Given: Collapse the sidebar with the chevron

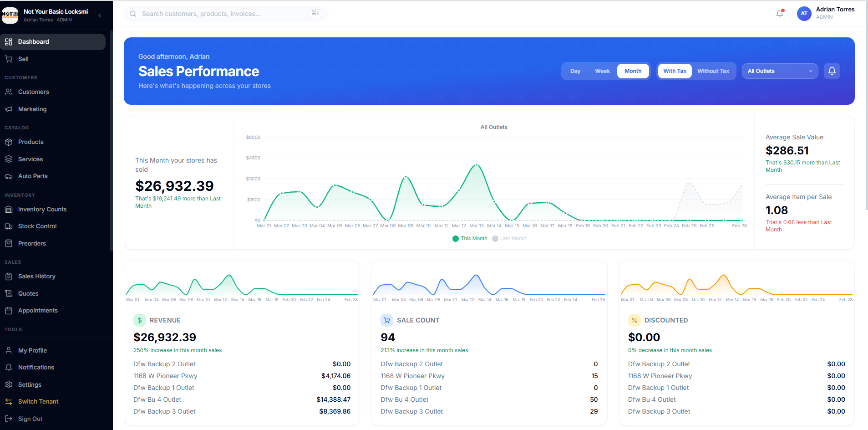Looking at the screenshot, I should click(x=99, y=15).
